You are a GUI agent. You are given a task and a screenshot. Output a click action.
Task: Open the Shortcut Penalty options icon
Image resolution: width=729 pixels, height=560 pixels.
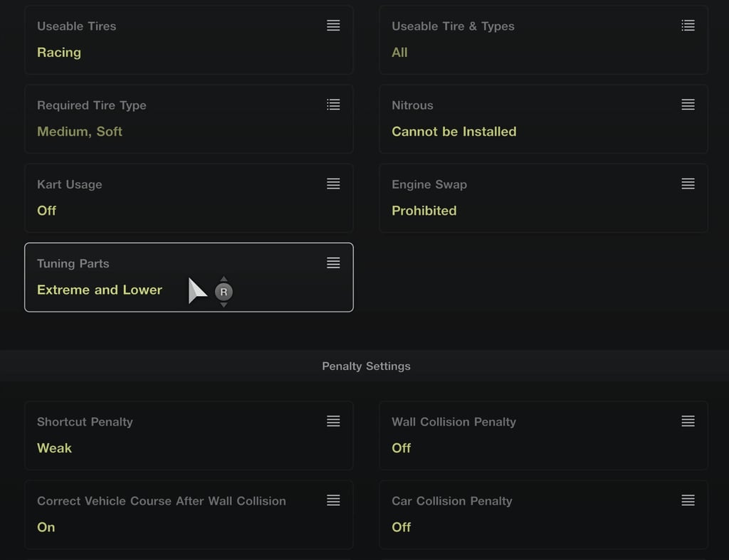[333, 421]
